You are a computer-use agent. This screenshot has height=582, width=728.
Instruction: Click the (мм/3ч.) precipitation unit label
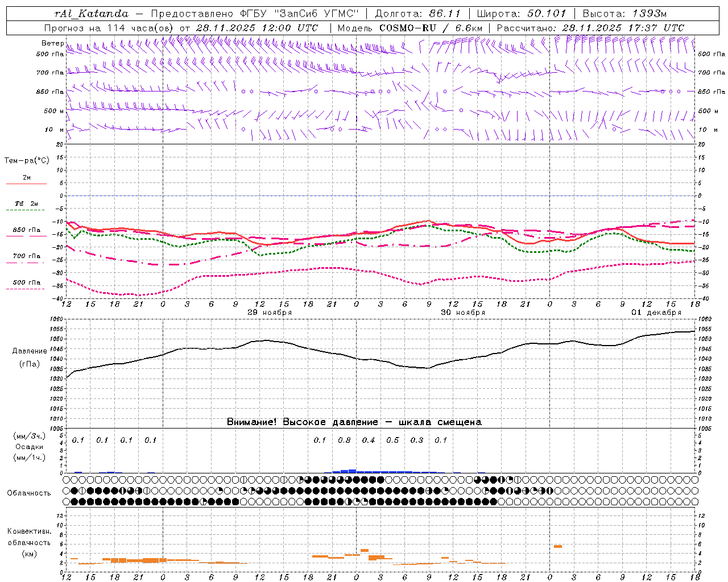click(29, 436)
